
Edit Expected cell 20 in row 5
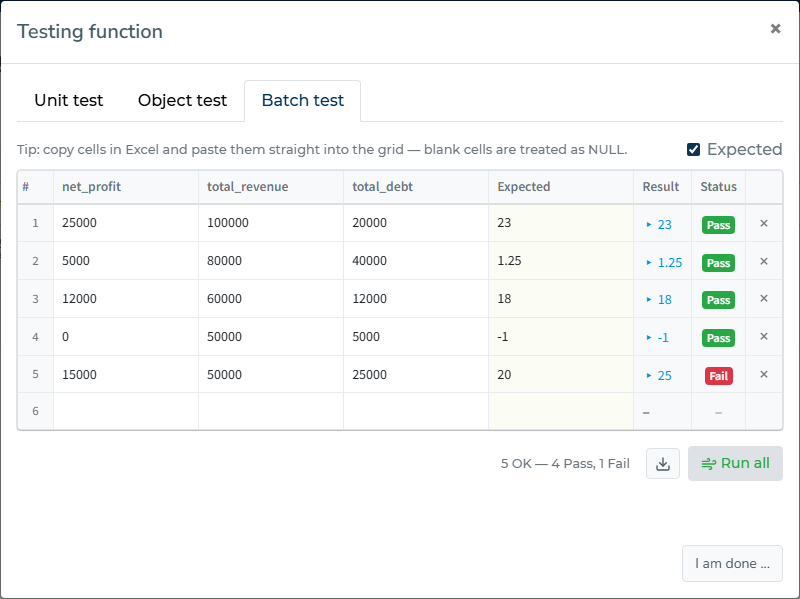pos(561,375)
